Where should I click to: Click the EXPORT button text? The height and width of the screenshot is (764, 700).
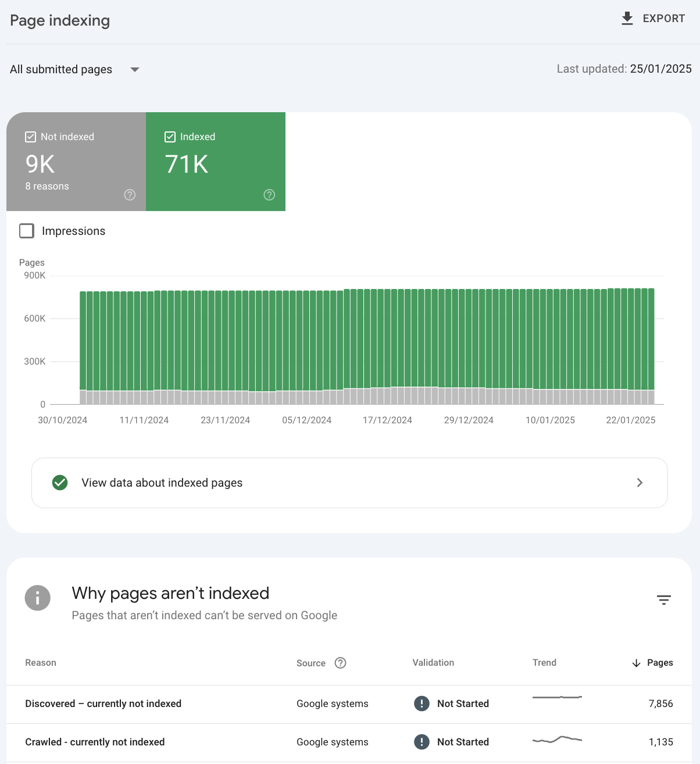(x=663, y=19)
